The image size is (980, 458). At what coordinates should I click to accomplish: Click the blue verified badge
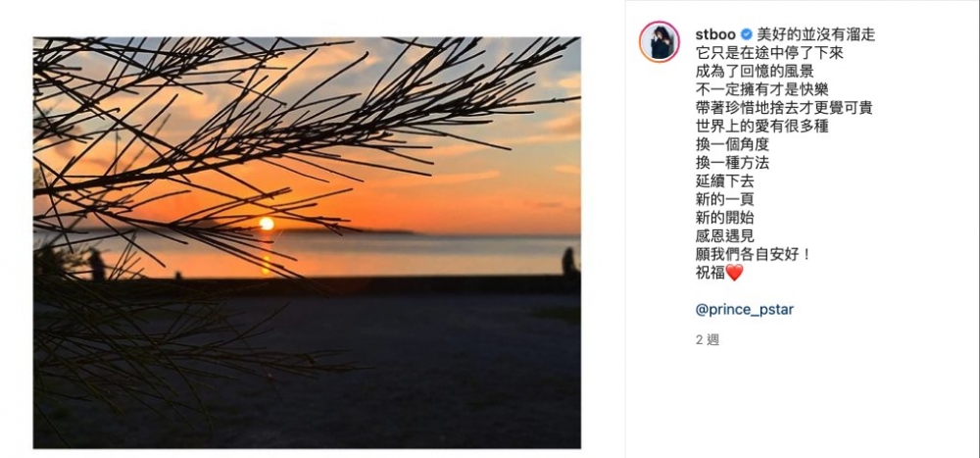point(746,34)
